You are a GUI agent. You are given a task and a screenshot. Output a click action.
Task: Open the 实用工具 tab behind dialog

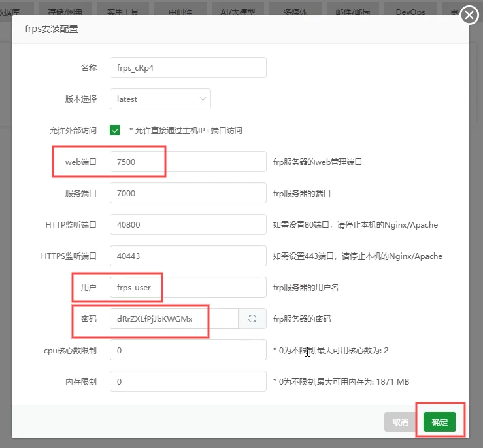click(123, 11)
